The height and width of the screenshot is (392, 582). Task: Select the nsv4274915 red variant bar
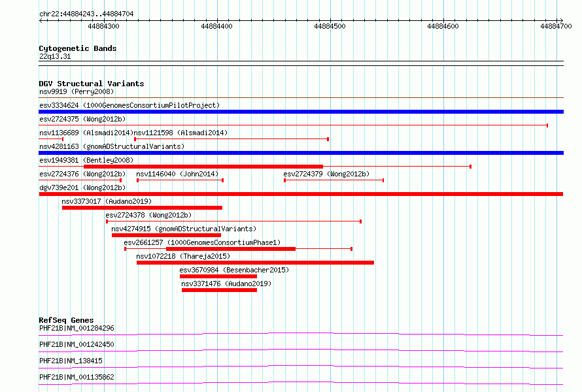(x=166, y=235)
